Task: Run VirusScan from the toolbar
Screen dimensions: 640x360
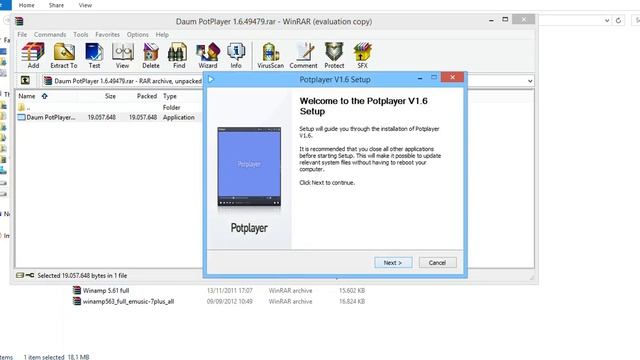Action: pos(270,56)
